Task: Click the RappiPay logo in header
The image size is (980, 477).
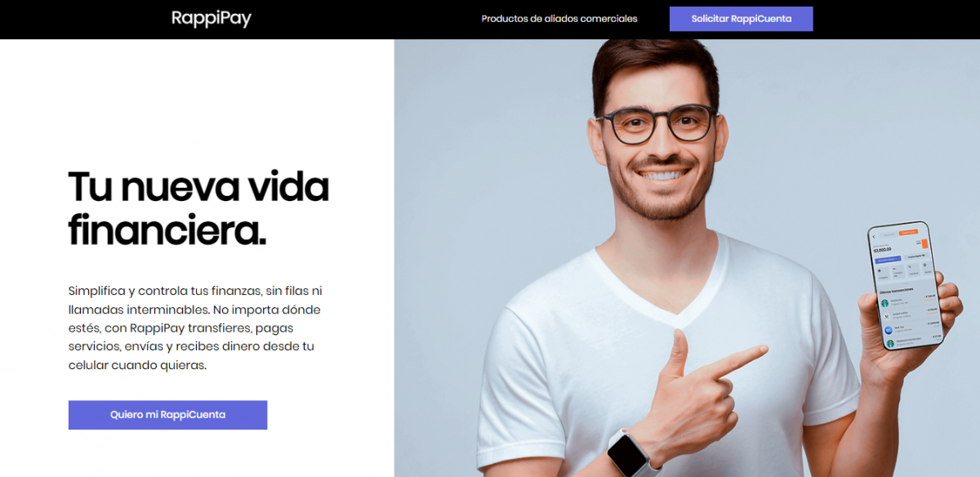Action: click(212, 18)
